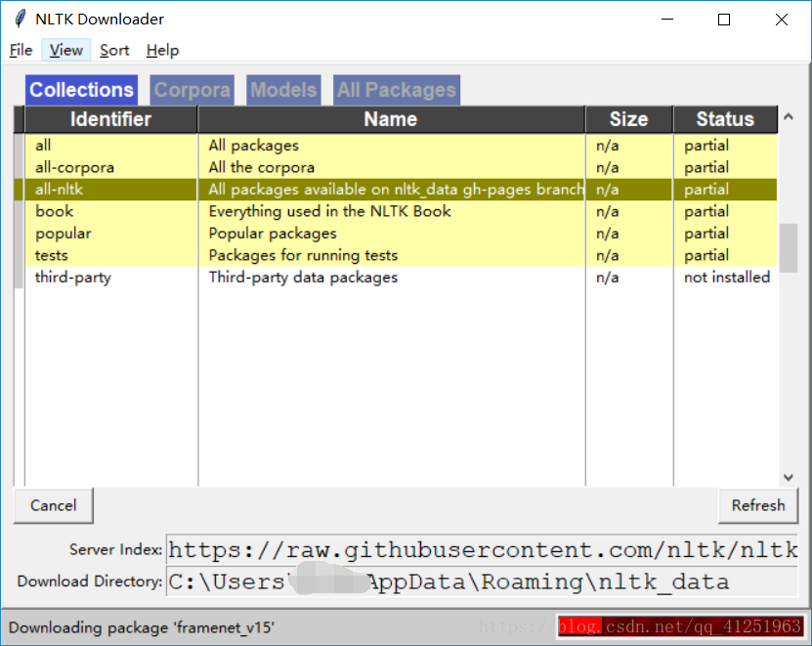Click 'Packages for running tests' cell

(x=392, y=255)
